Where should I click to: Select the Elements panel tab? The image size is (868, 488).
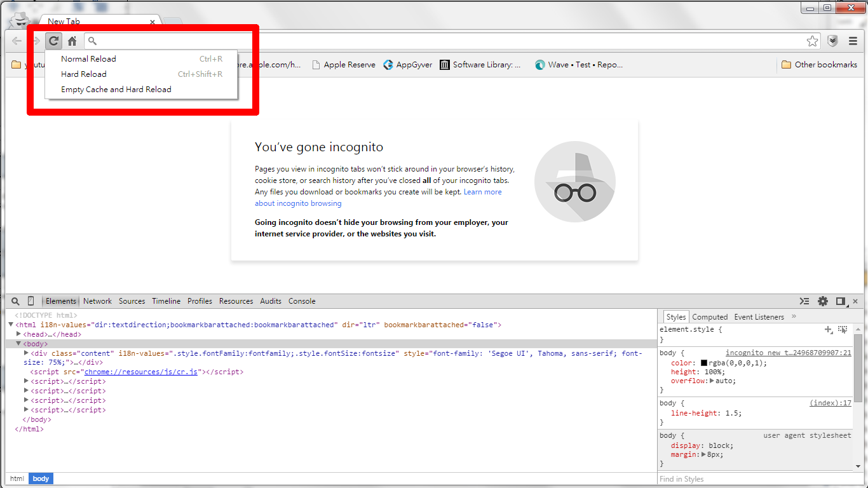[x=61, y=301]
